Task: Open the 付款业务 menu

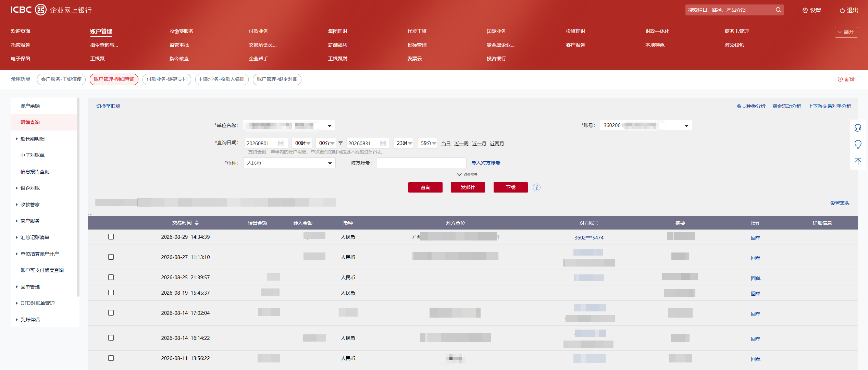Action: point(258,31)
